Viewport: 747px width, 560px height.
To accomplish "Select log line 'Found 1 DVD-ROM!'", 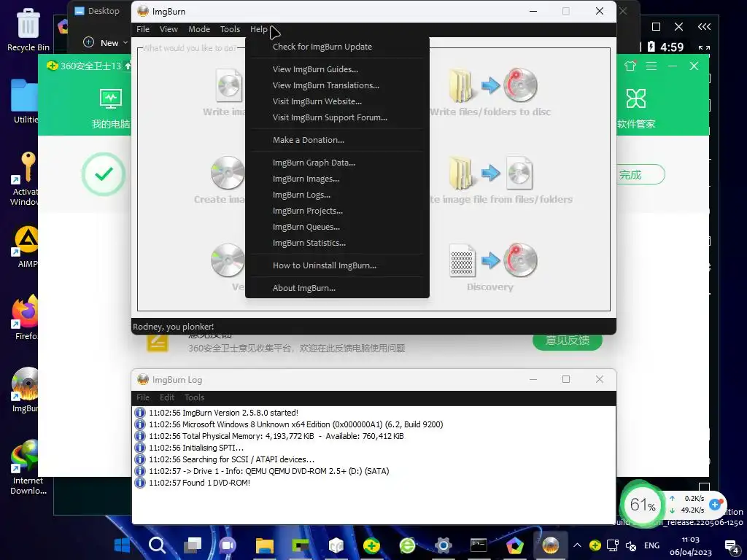I will pos(199,483).
